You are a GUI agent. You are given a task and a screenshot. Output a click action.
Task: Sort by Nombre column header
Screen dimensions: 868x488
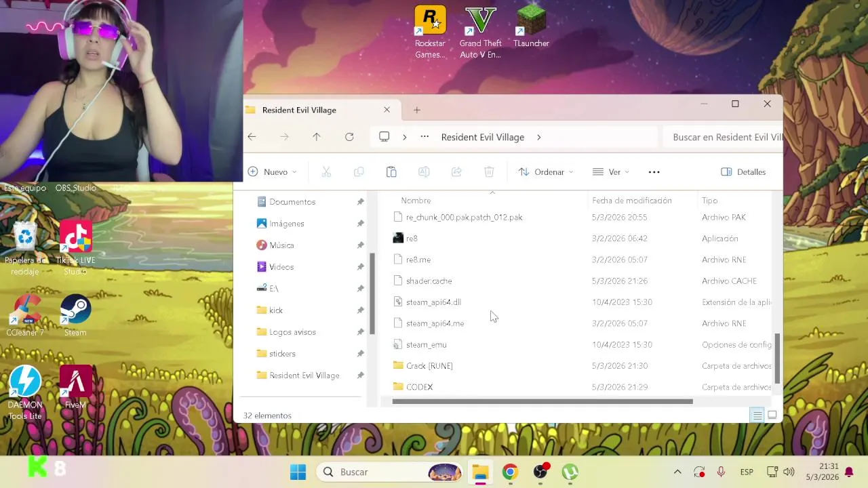[x=416, y=201]
